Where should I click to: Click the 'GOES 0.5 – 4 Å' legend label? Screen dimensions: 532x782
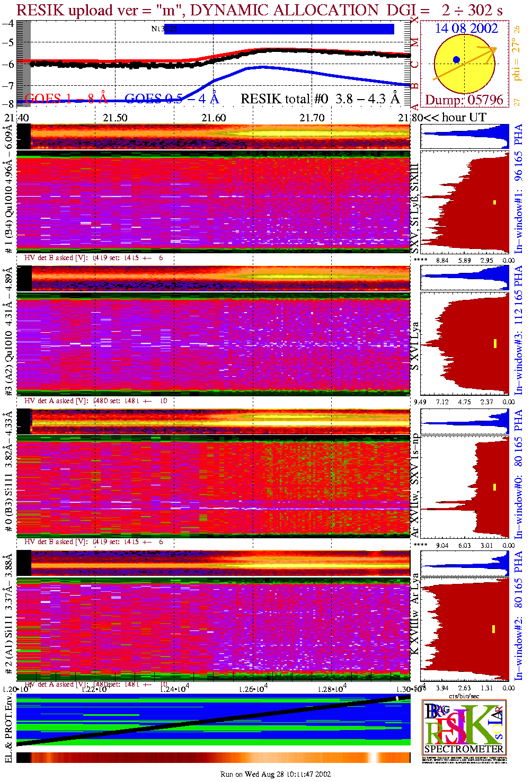(172, 99)
